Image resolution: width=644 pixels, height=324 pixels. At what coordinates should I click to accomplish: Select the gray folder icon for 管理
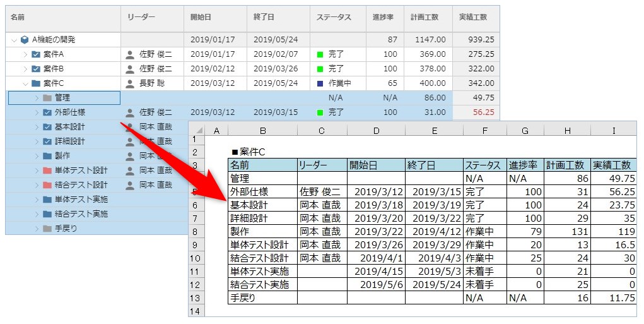pyautogui.click(x=47, y=98)
